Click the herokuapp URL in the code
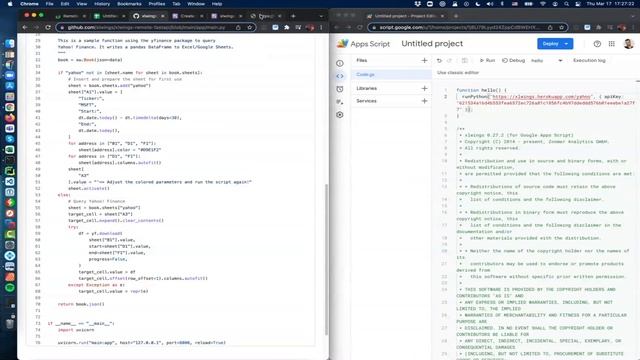 [x=542, y=97]
